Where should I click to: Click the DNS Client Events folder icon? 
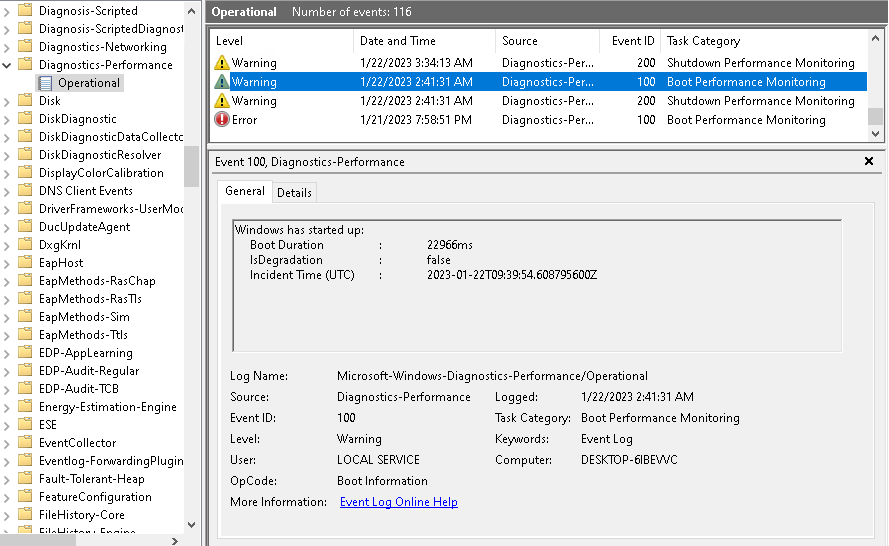(25, 191)
